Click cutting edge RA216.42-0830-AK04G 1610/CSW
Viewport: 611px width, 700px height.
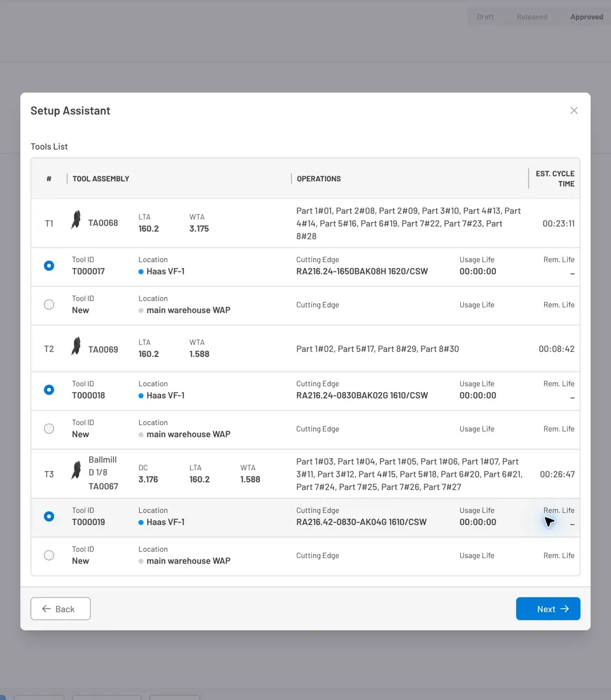click(362, 522)
